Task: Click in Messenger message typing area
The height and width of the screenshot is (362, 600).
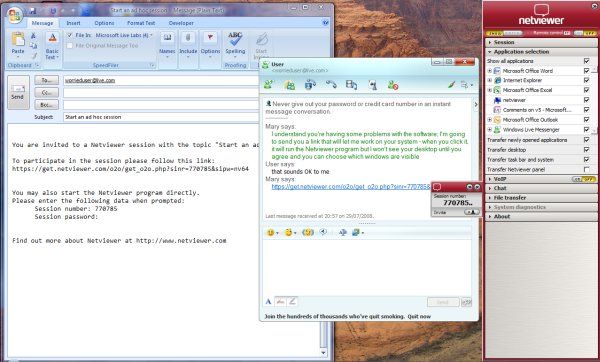Action: pyautogui.click(x=367, y=267)
